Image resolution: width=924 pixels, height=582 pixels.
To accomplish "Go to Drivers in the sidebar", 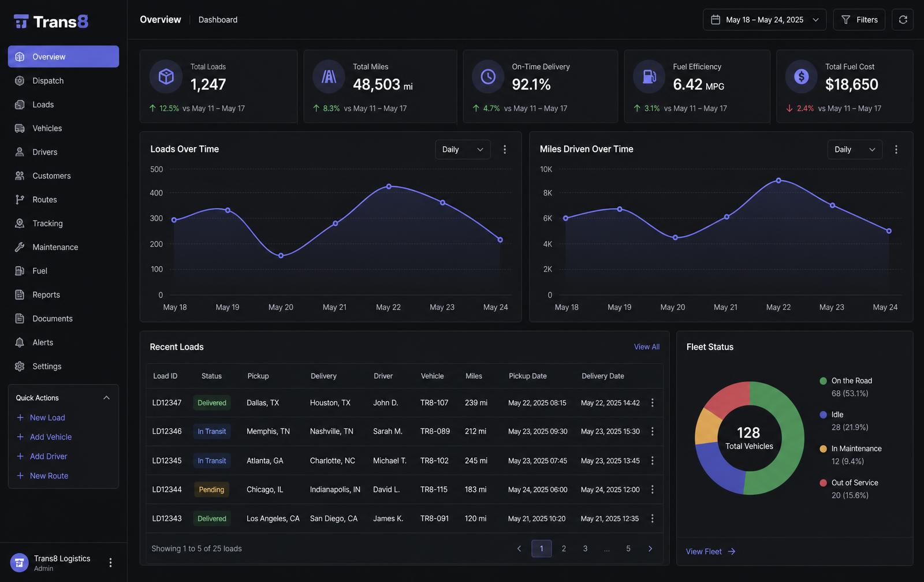I will coord(64,152).
